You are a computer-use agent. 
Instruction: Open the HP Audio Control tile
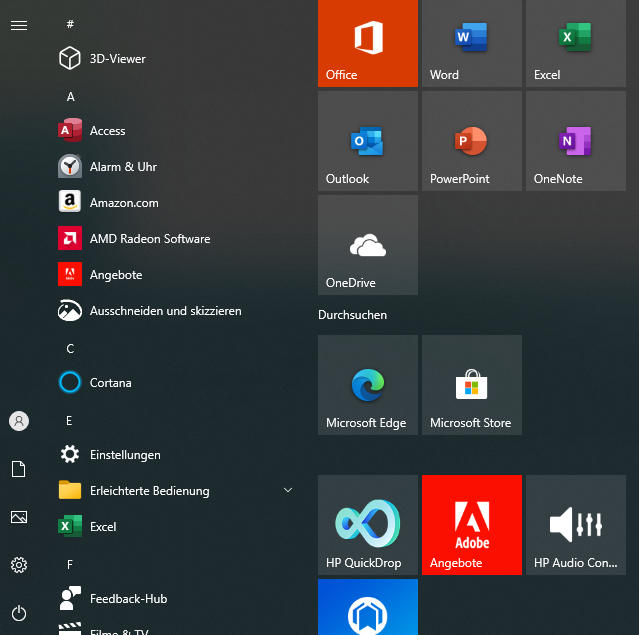[x=576, y=525]
